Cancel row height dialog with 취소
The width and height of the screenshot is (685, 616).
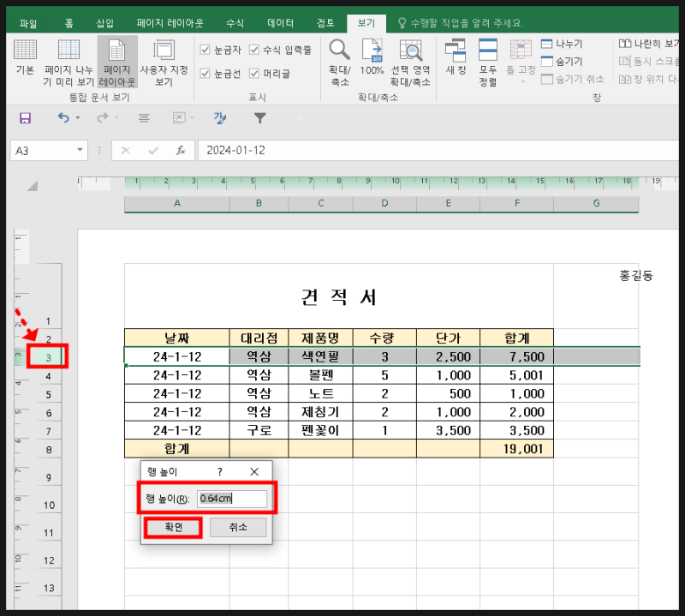[x=238, y=527]
